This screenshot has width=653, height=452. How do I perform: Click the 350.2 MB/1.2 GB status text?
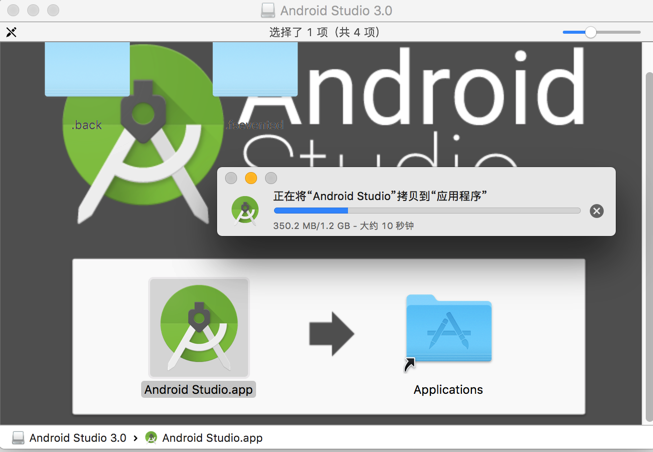pyautogui.click(x=343, y=226)
